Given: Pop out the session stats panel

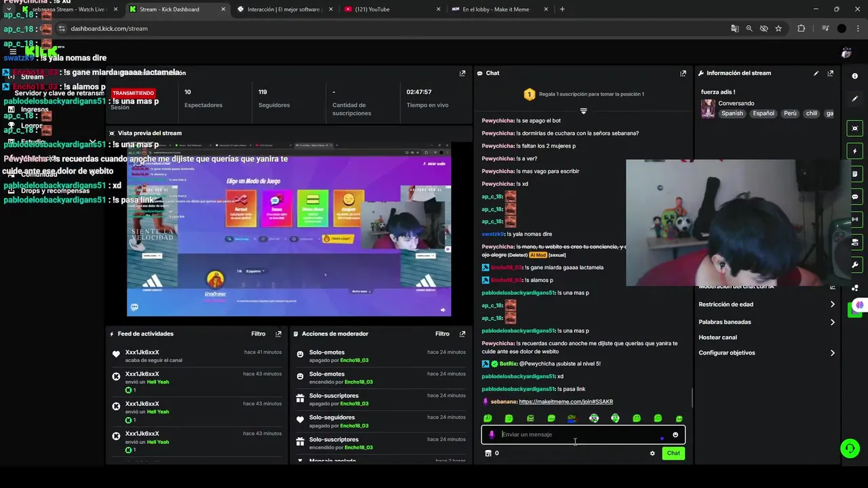Looking at the screenshot, I should pyautogui.click(x=462, y=73).
